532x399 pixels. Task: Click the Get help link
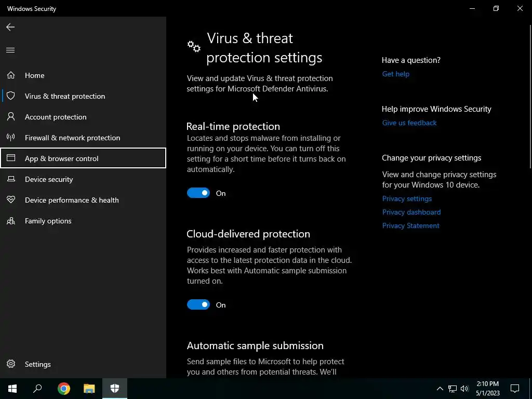[395, 74]
